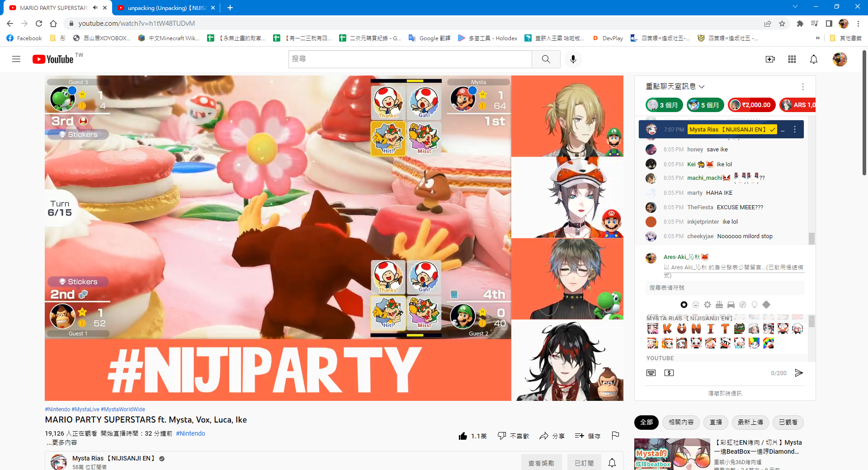Open the Mysta BeatBox recommended video thumbnail

point(672,454)
